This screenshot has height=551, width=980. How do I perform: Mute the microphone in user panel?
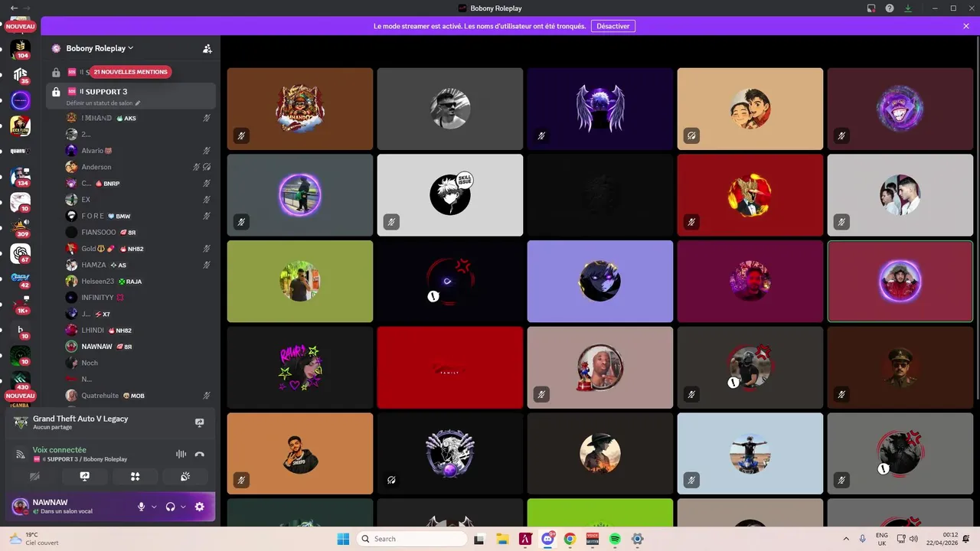point(141,507)
